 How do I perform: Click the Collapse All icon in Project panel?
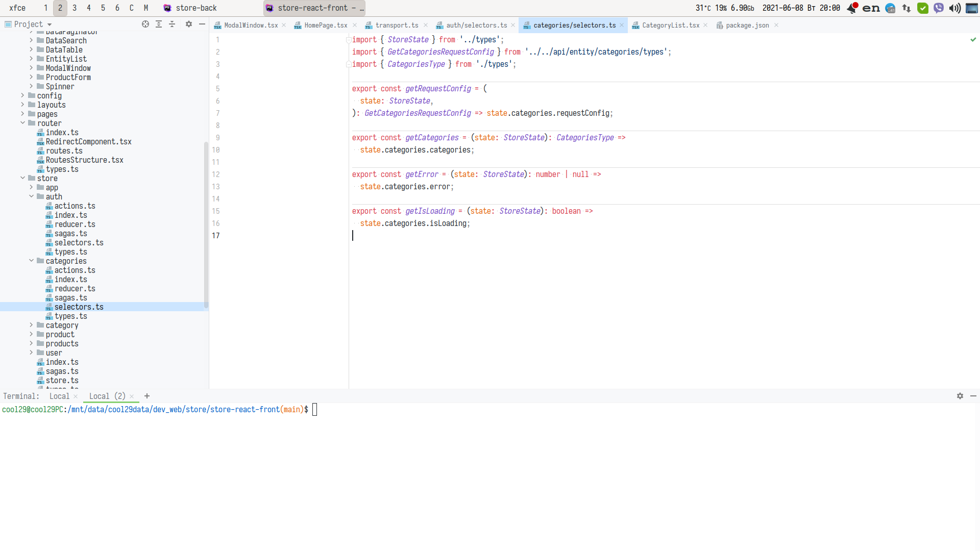pos(172,24)
